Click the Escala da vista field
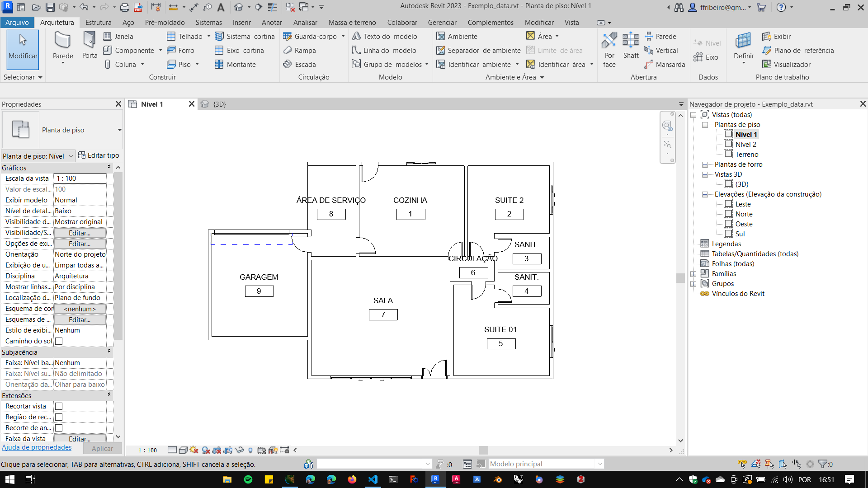This screenshot has width=868, height=488. tap(80, 178)
